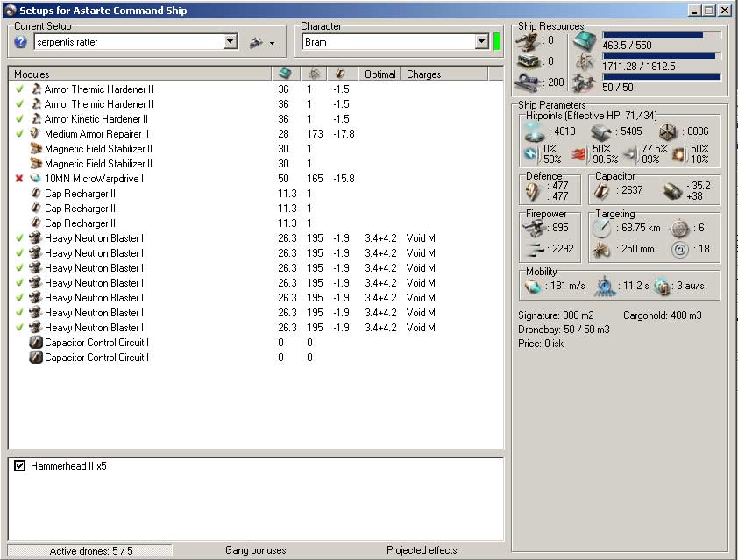Click the armor hitpoints icon
This screenshot has height=560, width=738.
pyautogui.click(x=601, y=131)
